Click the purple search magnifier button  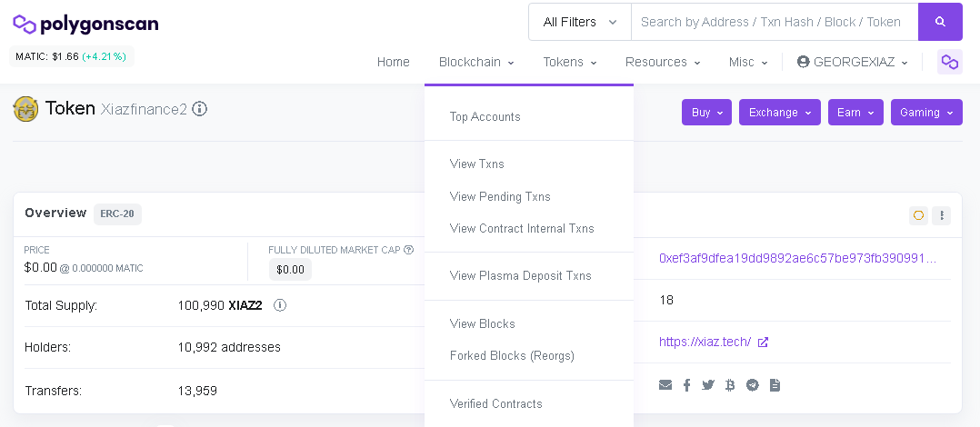point(940,22)
